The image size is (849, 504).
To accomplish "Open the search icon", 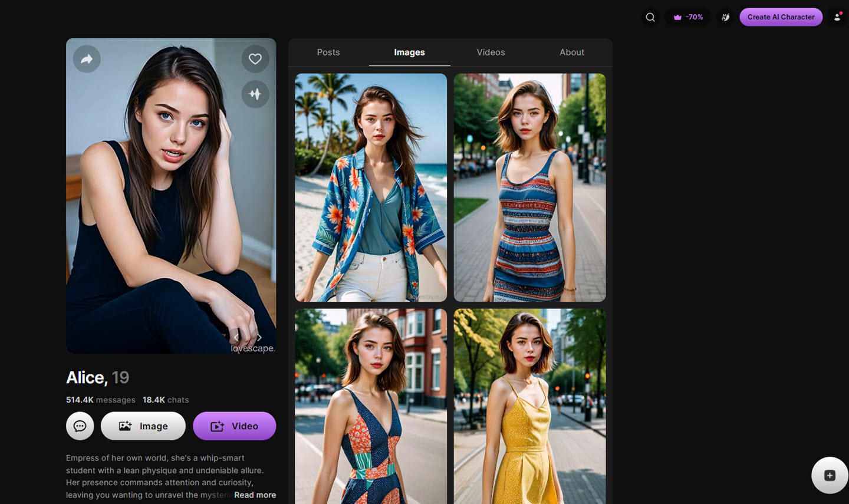I will (x=650, y=17).
